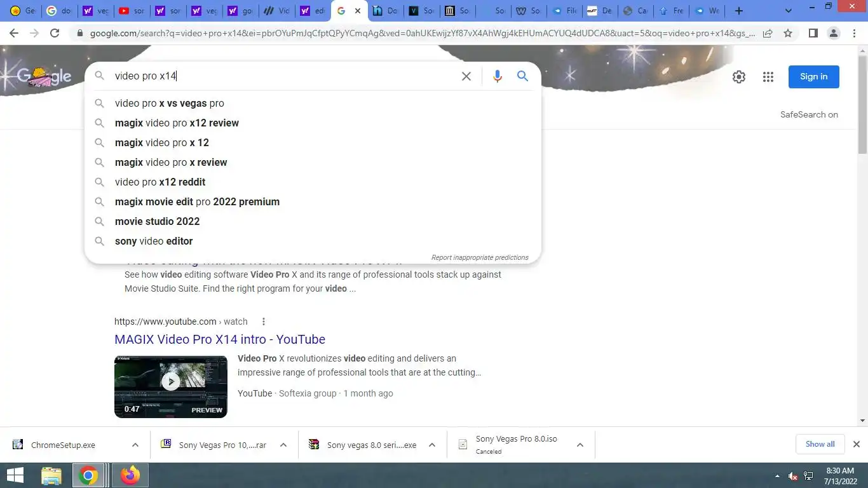This screenshot has height=488, width=868.
Task: Open the ChromeSetup.exe download
Action: coord(63,445)
